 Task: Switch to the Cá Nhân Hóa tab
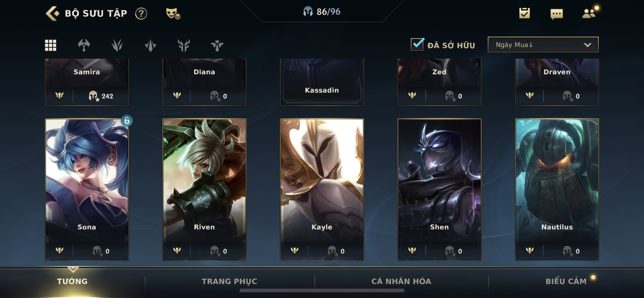tap(401, 281)
